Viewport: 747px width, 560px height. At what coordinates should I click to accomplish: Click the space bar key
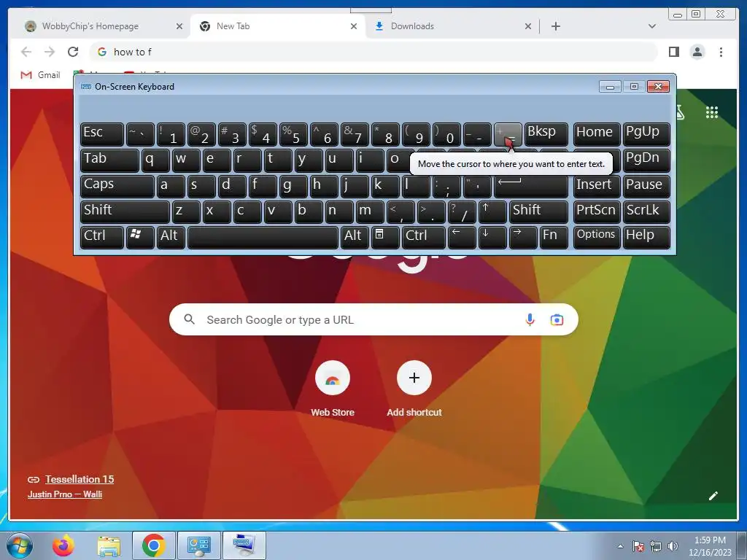click(263, 237)
